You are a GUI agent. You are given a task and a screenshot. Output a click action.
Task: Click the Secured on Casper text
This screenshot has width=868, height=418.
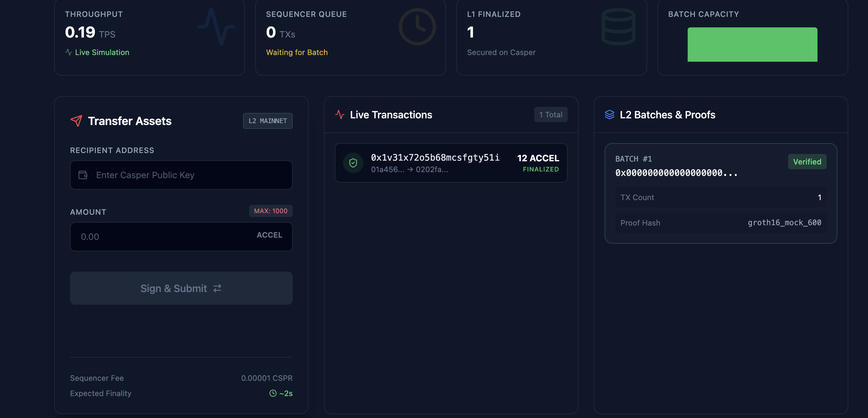tap(501, 52)
